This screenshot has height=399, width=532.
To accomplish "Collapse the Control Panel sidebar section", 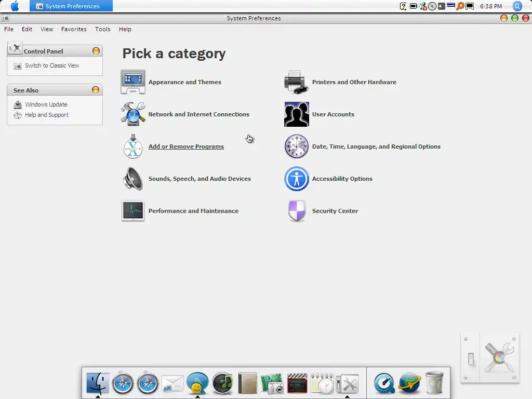I will coord(96,51).
